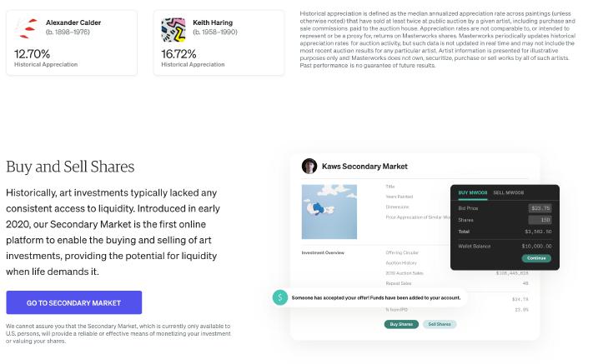This screenshot has width=593, height=364.
Task: Click the Keith Haring artwork thumbnail
Action: 173,30
